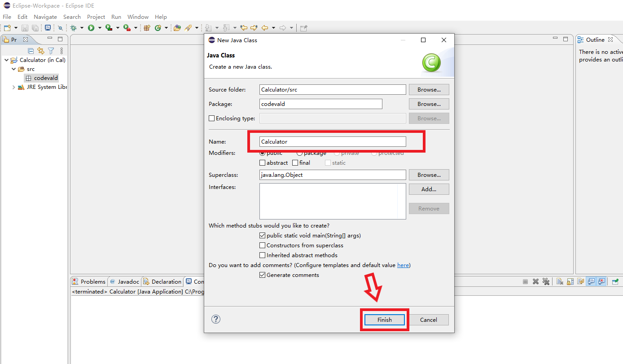This screenshot has width=623, height=364.
Task: Open the Package Explorer view menu dots
Action: [61, 51]
